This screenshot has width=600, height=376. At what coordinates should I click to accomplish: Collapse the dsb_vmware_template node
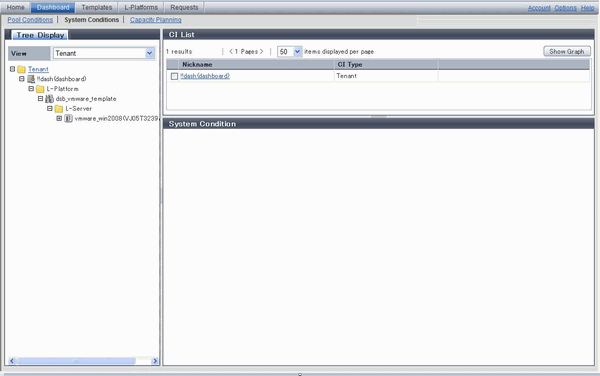pyautogui.click(x=40, y=99)
